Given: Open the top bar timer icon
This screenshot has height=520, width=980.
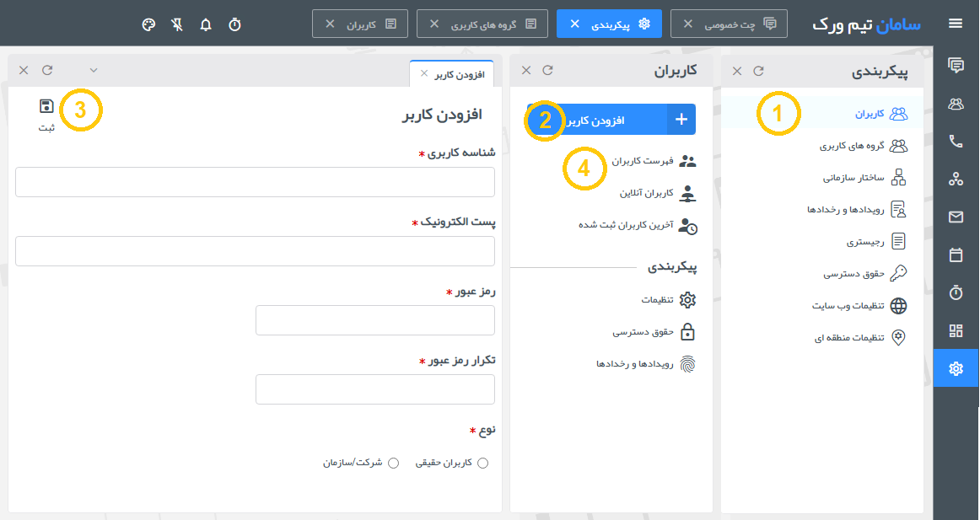Looking at the screenshot, I should 234,24.
